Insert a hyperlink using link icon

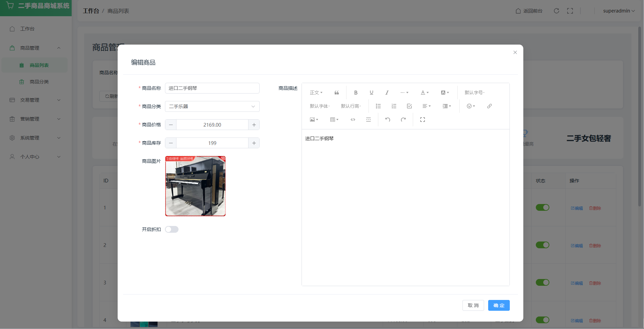tap(489, 106)
